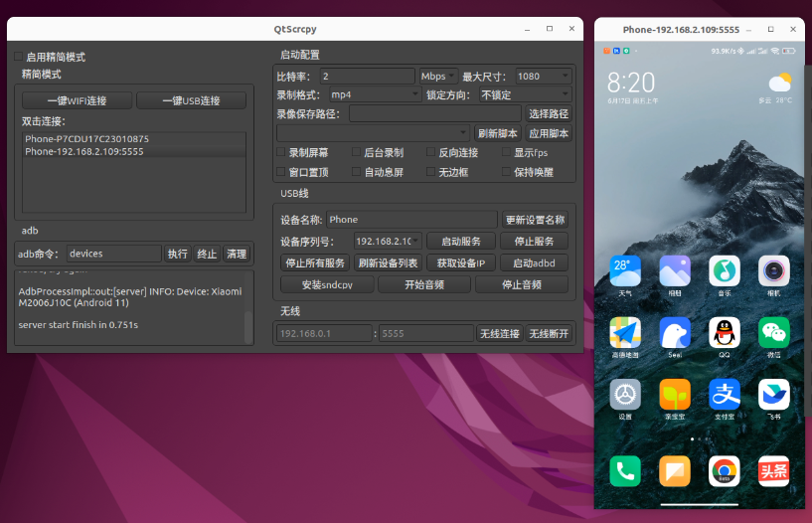The width and height of the screenshot is (812, 523).
Task: Toggle the record screen checkbox (录制屏幕)
Action: 281,152
